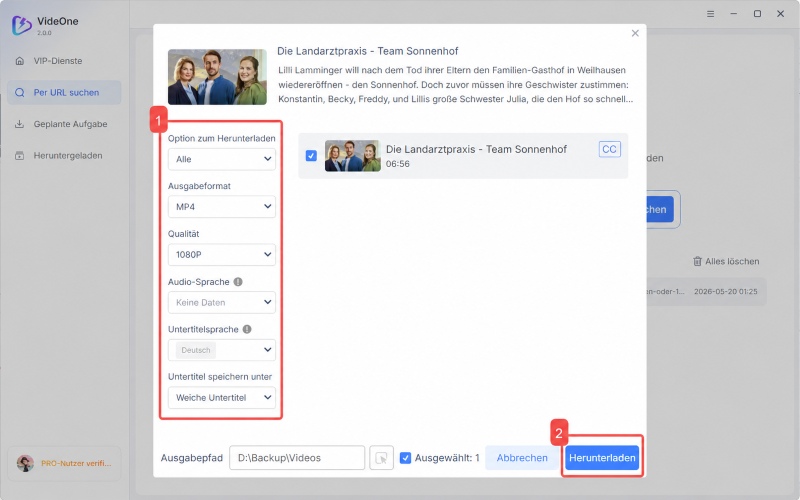Click the Herunterladen button

[x=602, y=458]
